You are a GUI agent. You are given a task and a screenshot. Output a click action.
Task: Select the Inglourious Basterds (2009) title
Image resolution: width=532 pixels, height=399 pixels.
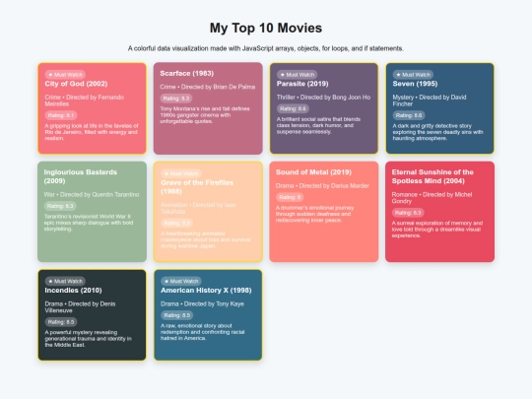click(x=81, y=176)
